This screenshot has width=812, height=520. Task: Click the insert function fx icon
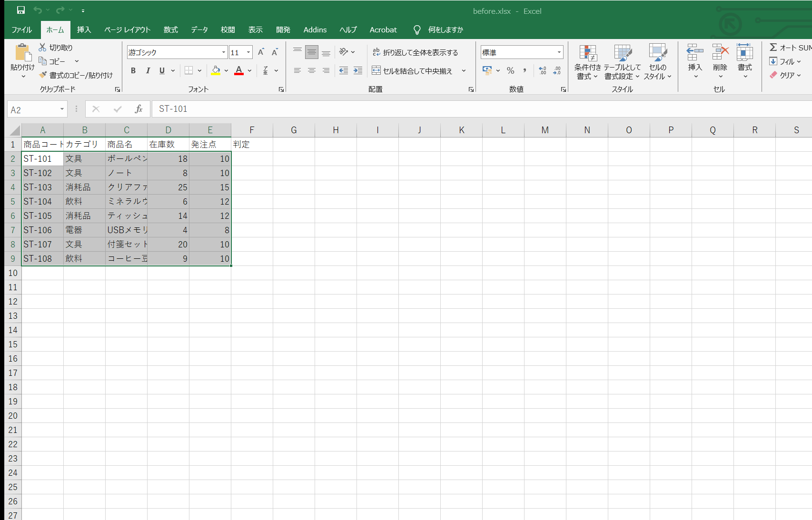[139, 109]
